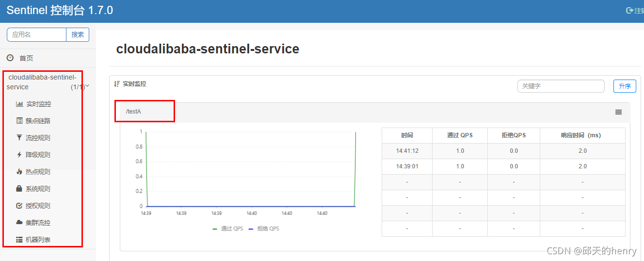The image size is (644, 261).
Task: Click the /testA resource name header
Action: (133, 112)
